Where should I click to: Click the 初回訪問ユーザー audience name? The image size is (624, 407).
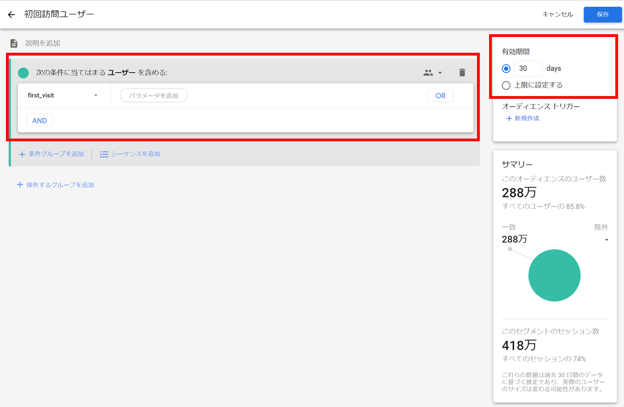tap(59, 15)
